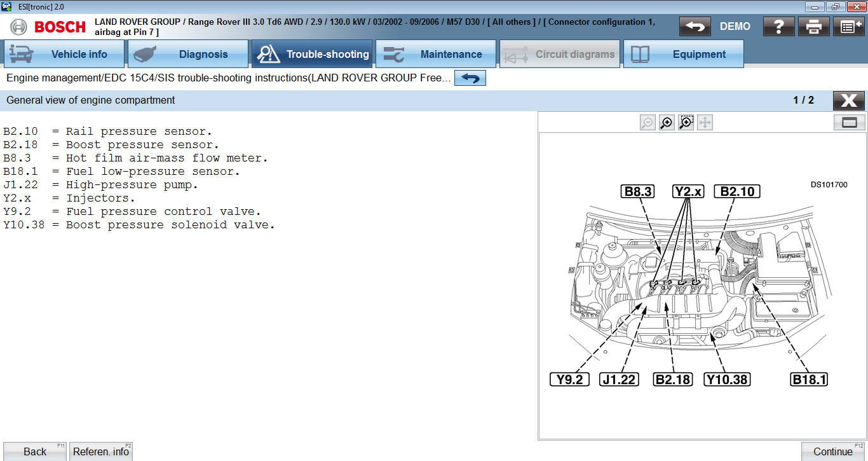Viewport: 868px width, 461px height.
Task: Select the Maintenance tab
Action: coord(436,54)
